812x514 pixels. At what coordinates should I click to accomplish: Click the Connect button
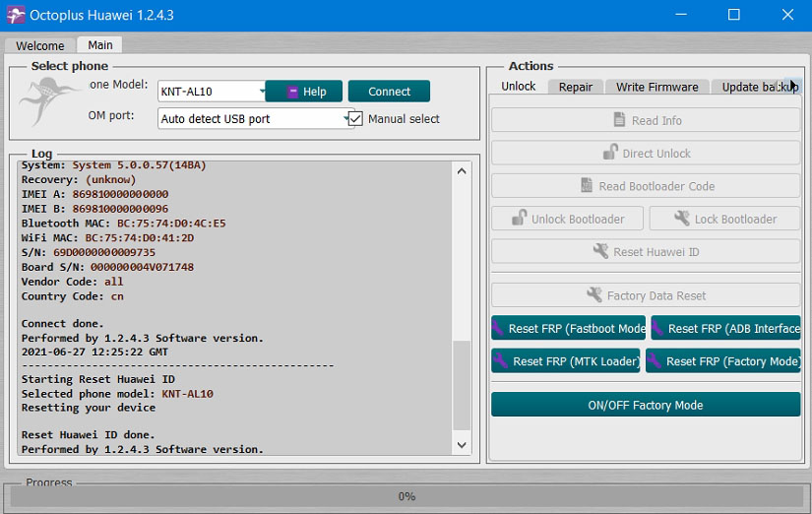pos(389,92)
